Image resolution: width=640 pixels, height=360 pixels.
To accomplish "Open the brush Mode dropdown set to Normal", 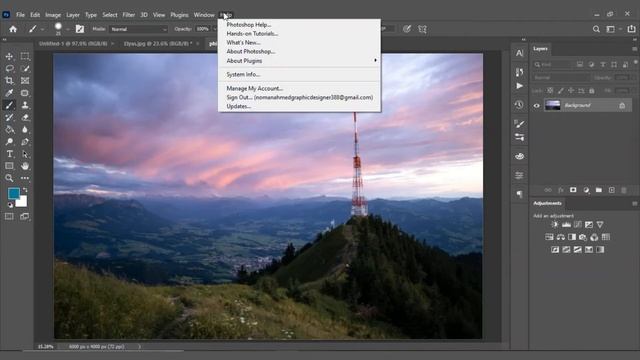I will pyautogui.click(x=139, y=29).
